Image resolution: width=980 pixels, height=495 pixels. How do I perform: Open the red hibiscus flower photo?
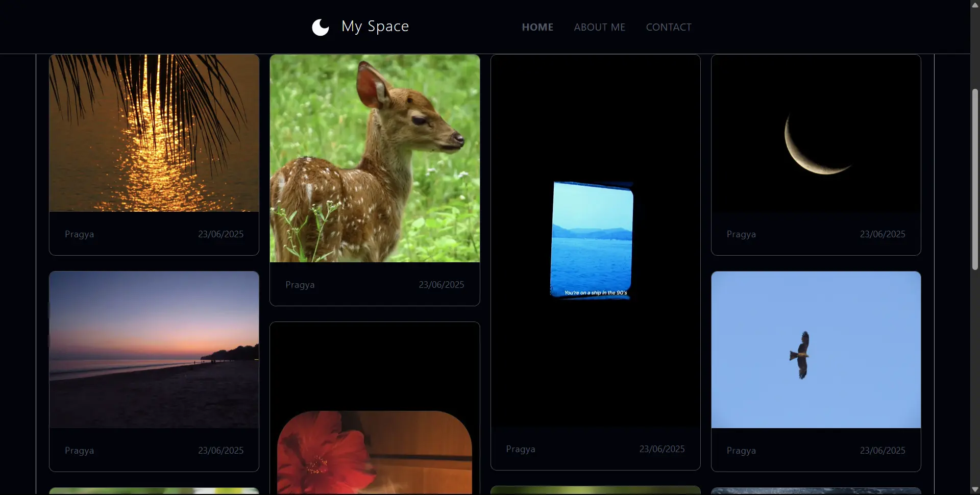point(375,408)
